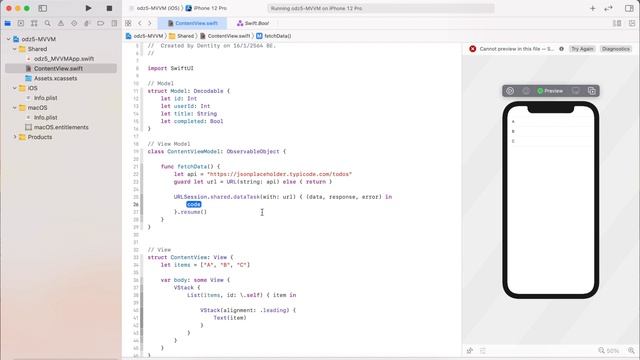Open the Issue navigator warning icon
Image resolution: width=640 pixels, height=360 pixels.
[x=61, y=23]
